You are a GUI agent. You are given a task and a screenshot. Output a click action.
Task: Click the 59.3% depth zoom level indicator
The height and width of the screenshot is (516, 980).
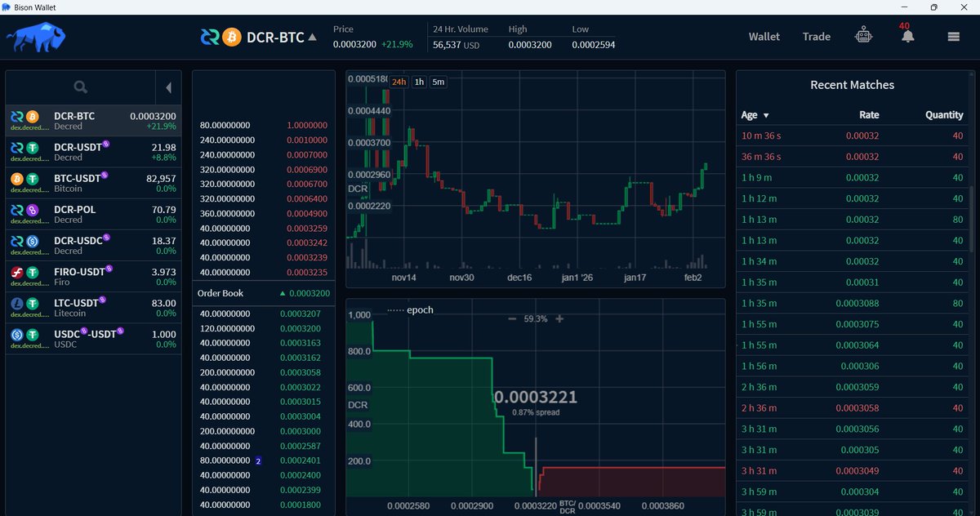click(x=535, y=319)
